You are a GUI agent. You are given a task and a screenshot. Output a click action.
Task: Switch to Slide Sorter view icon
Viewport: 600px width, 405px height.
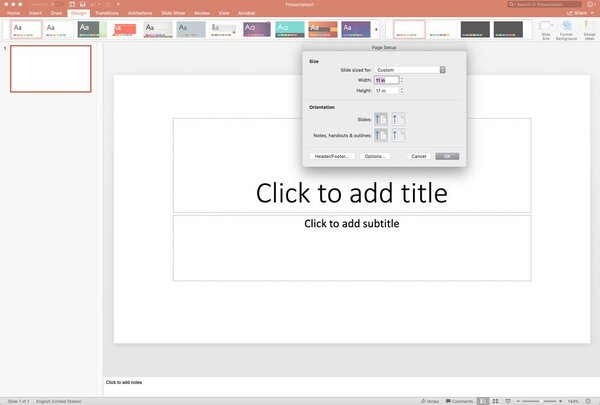[x=494, y=400]
